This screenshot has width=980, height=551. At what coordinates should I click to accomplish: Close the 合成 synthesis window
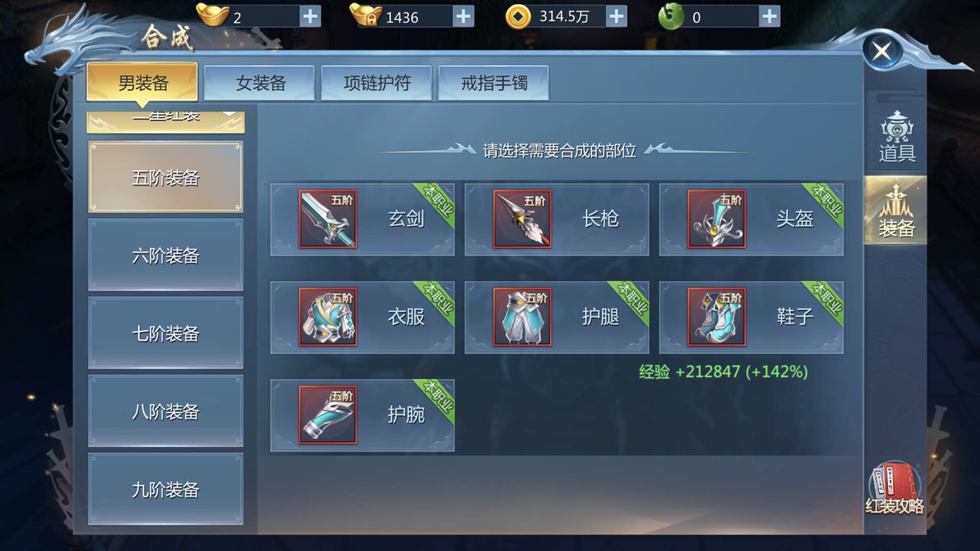883,51
